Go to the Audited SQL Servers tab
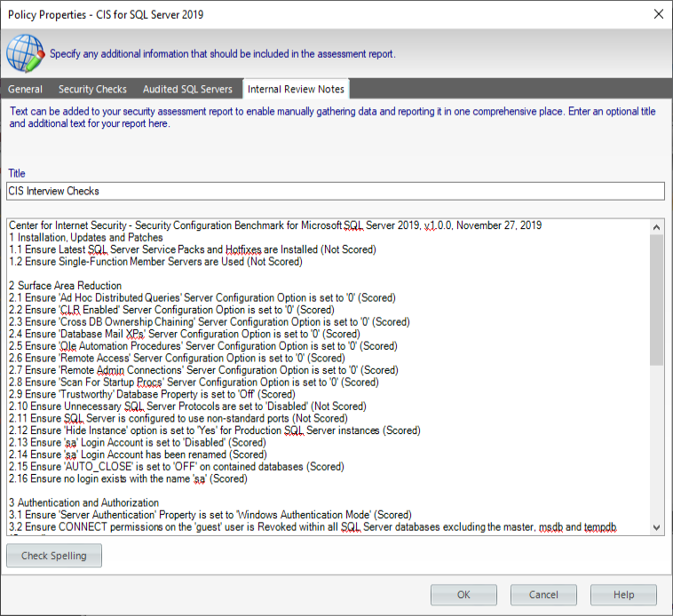 (x=187, y=90)
